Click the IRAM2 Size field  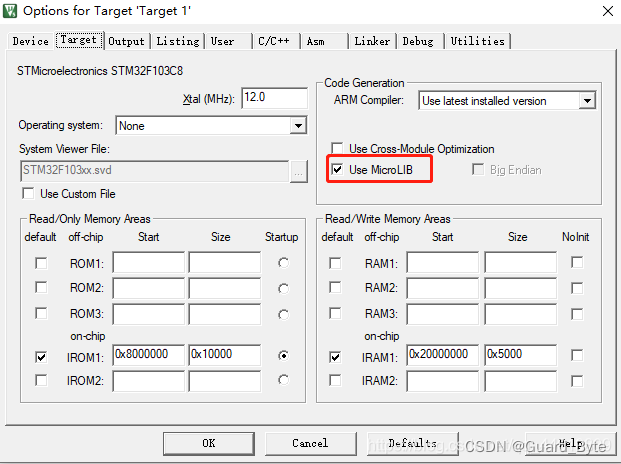click(520, 381)
